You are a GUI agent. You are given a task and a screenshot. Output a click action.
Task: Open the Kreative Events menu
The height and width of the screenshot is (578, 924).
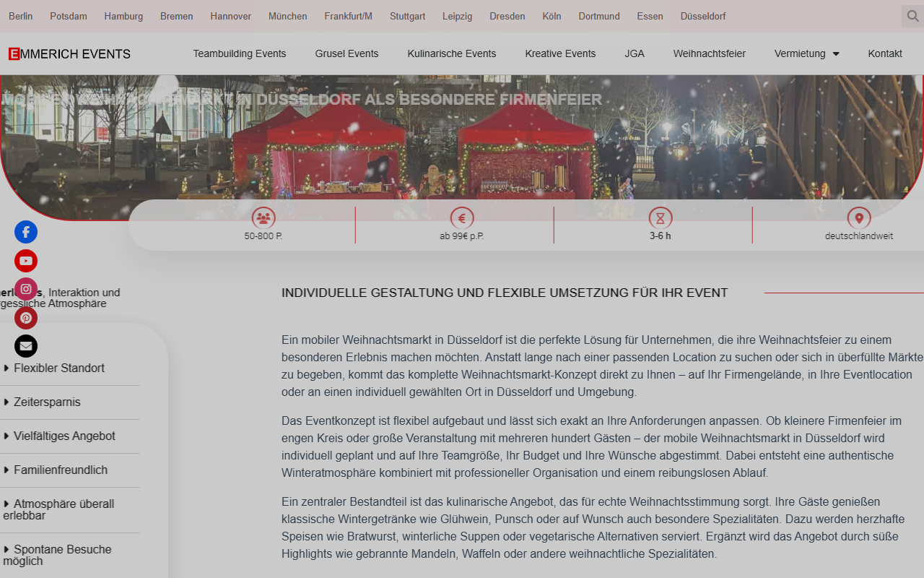(561, 53)
